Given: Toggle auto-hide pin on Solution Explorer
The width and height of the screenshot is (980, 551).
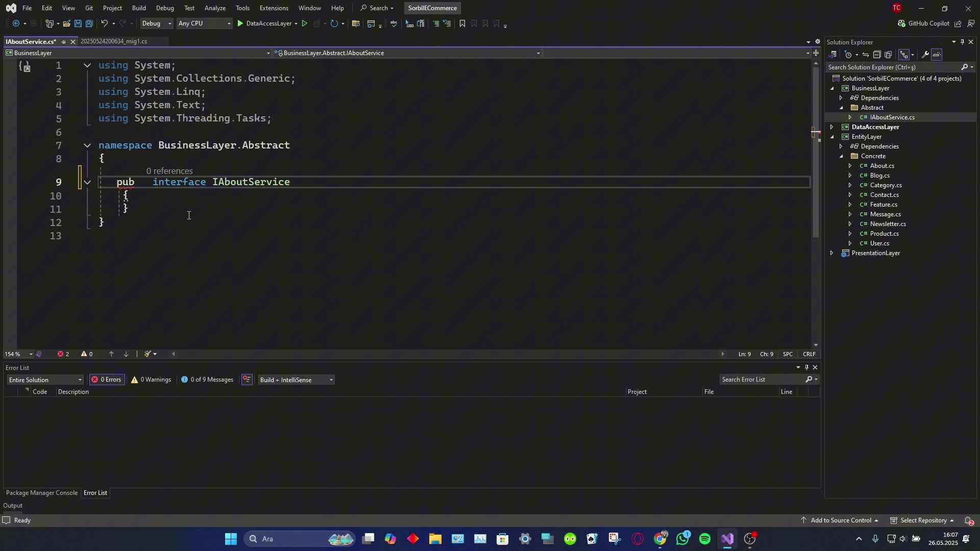Looking at the screenshot, I should [962, 42].
